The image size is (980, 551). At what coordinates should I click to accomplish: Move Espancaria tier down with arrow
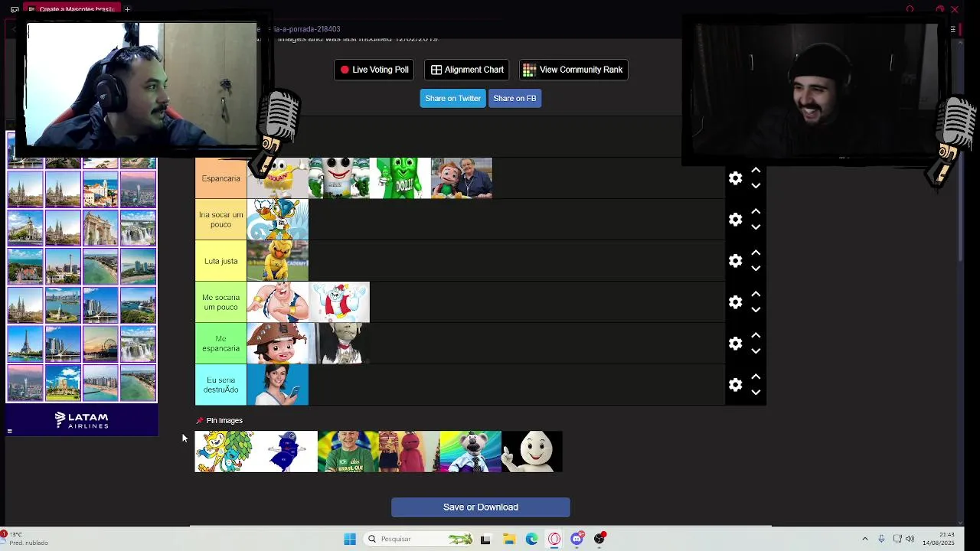click(x=756, y=186)
